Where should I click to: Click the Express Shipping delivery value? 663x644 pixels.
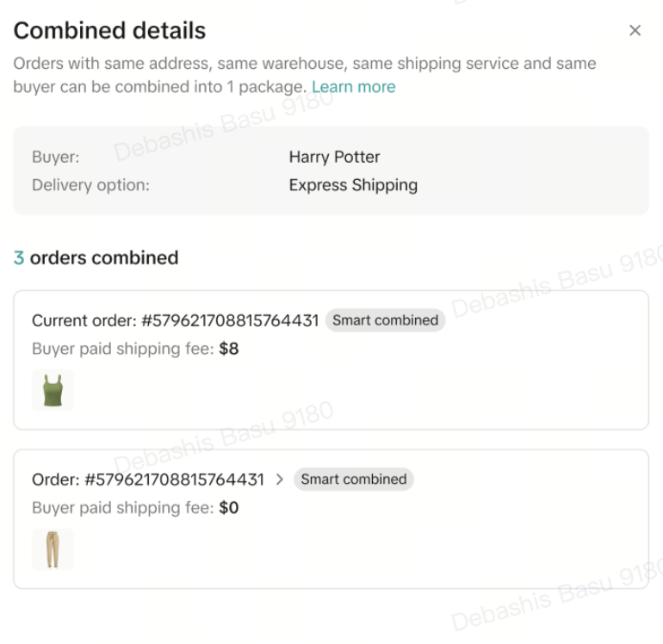[x=353, y=185]
